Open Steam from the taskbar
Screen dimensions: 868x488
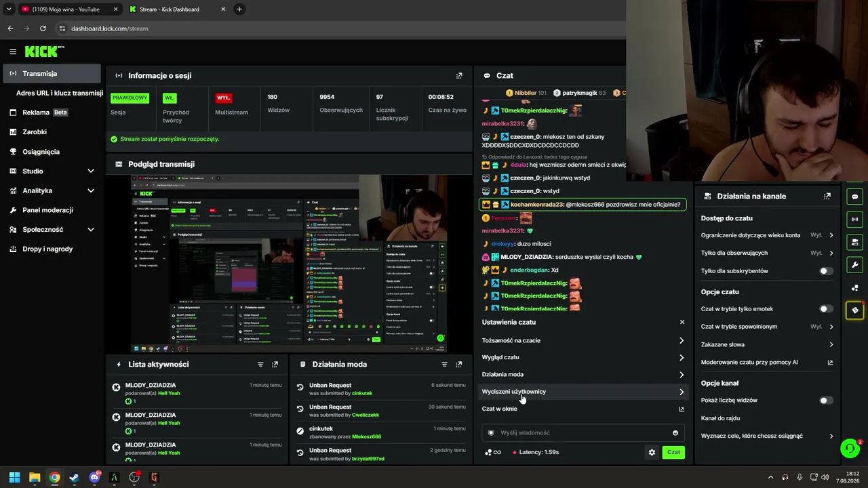point(74,477)
